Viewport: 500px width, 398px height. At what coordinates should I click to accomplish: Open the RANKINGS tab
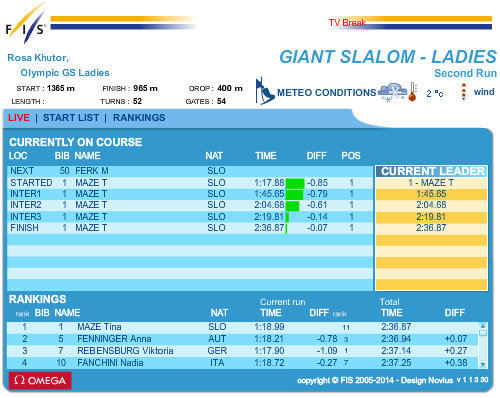[139, 118]
